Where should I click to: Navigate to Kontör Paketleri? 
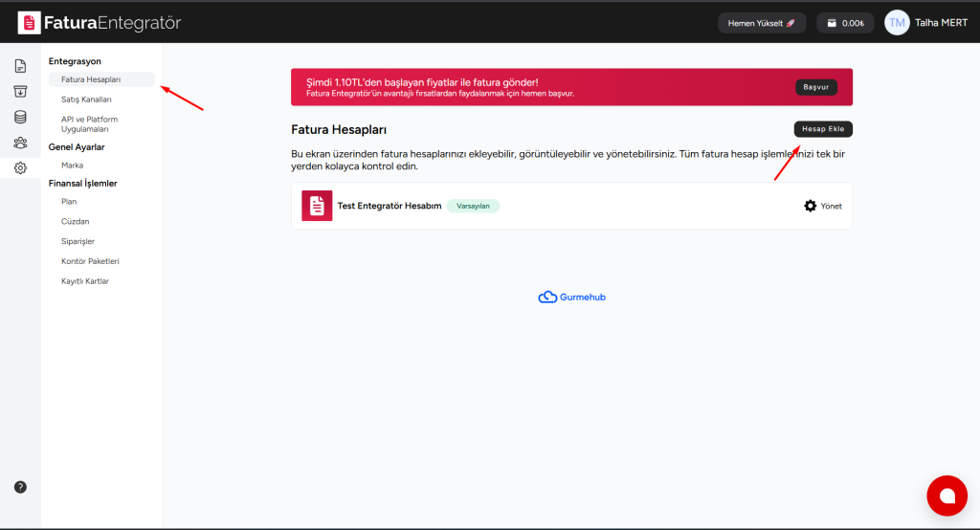point(90,261)
